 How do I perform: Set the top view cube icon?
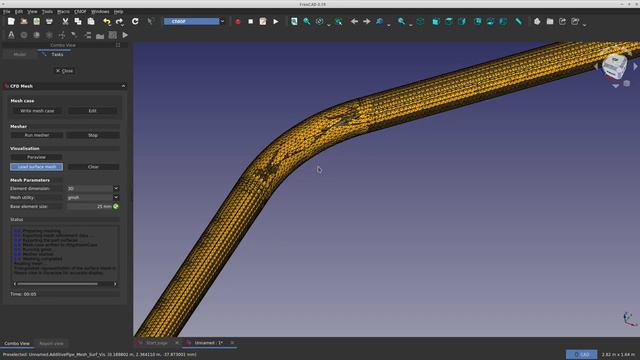click(x=449, y=21)
